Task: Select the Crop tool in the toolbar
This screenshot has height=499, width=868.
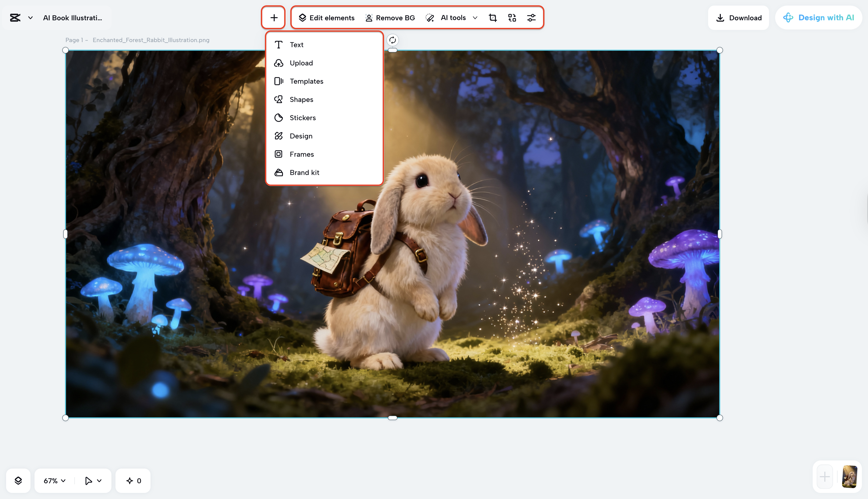Action: (x=493, y=17)
